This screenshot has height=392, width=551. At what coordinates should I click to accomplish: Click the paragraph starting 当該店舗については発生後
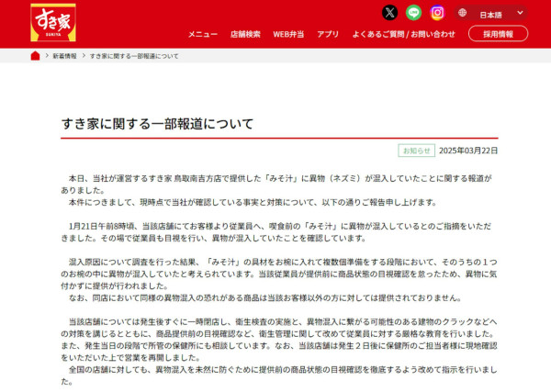(x=279, y=340)
